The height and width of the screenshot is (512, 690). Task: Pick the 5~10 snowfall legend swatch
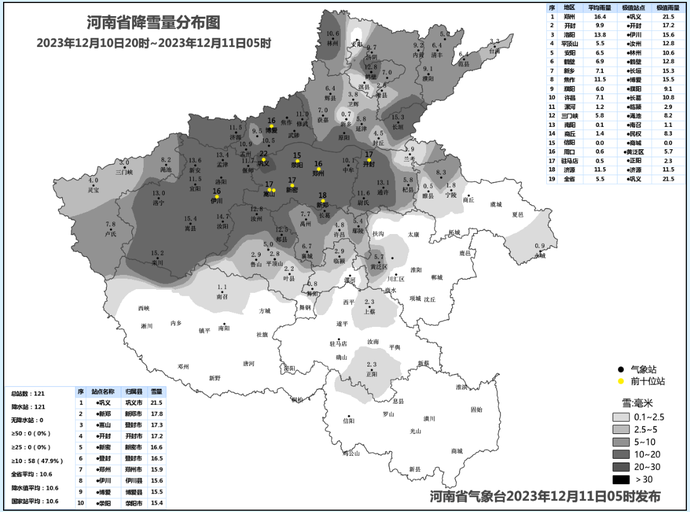coord(623,441)
